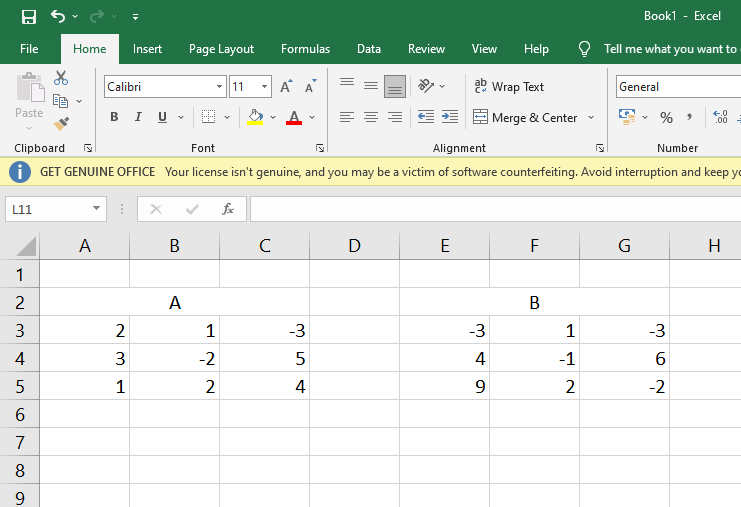
Task: Click the formula bar input field
Action: click(495, 209)
